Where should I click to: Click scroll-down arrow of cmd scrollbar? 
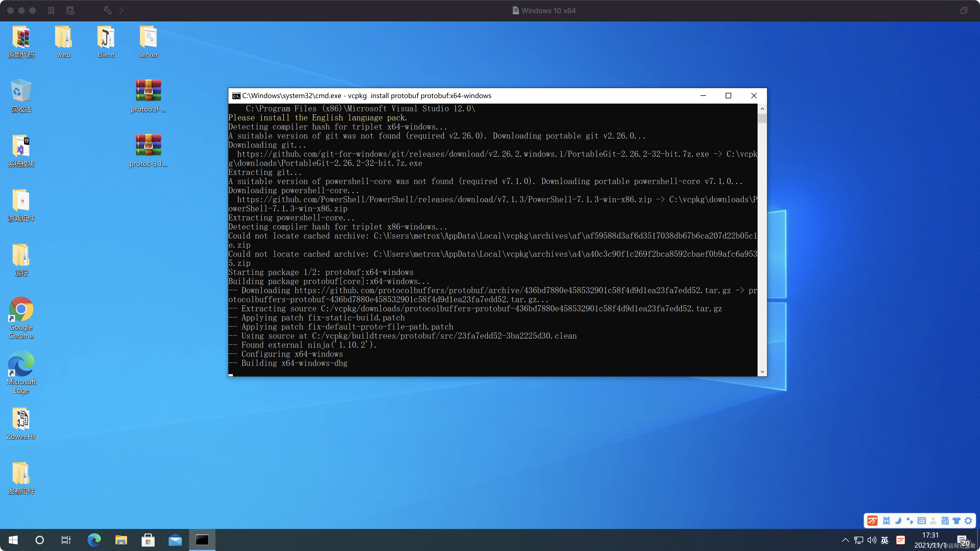(762, 372)
